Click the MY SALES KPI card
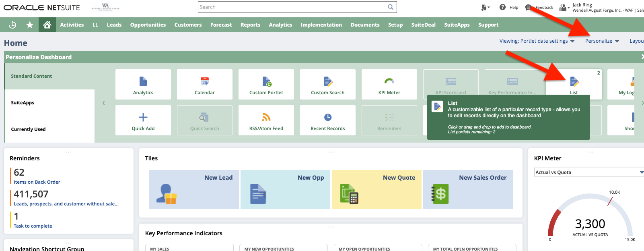The width and height of the screenshot is (644, 251). click(189, 247)
